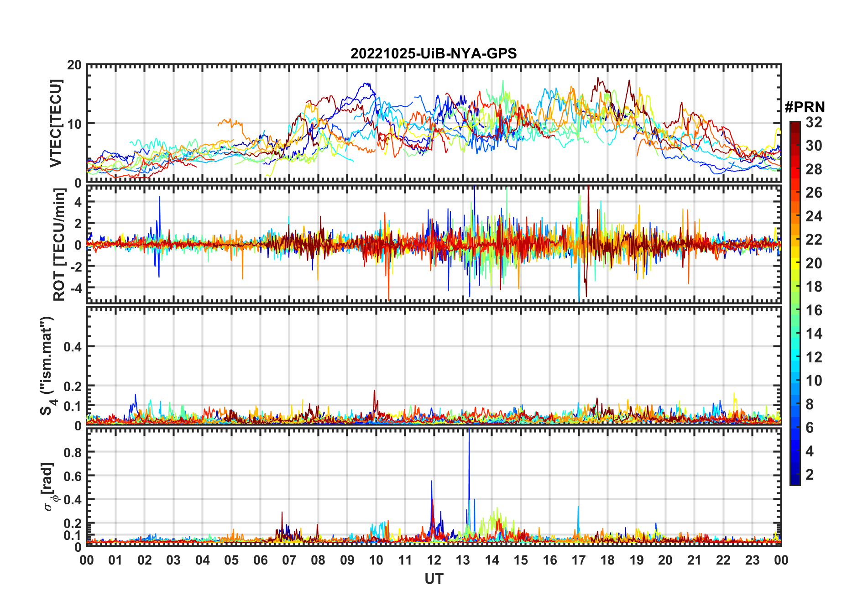Click x-axis hour label 06
This screenshot has width=868, height=607.
point(261,560)
